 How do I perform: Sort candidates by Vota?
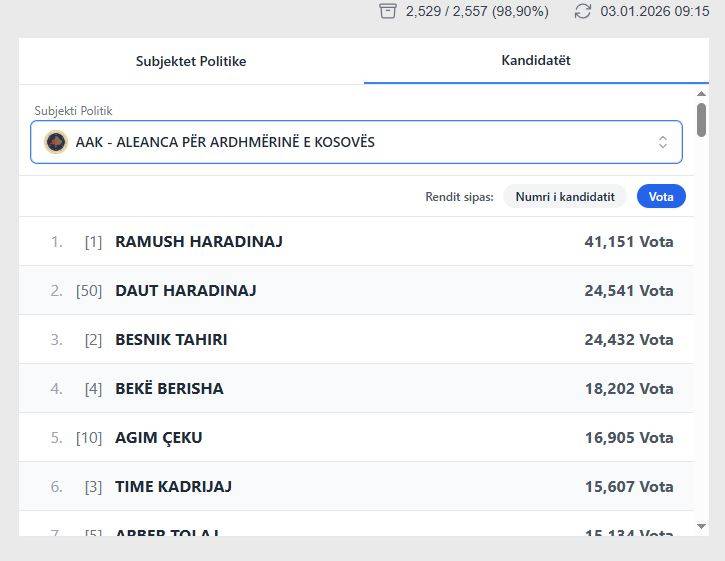(661, 197)
